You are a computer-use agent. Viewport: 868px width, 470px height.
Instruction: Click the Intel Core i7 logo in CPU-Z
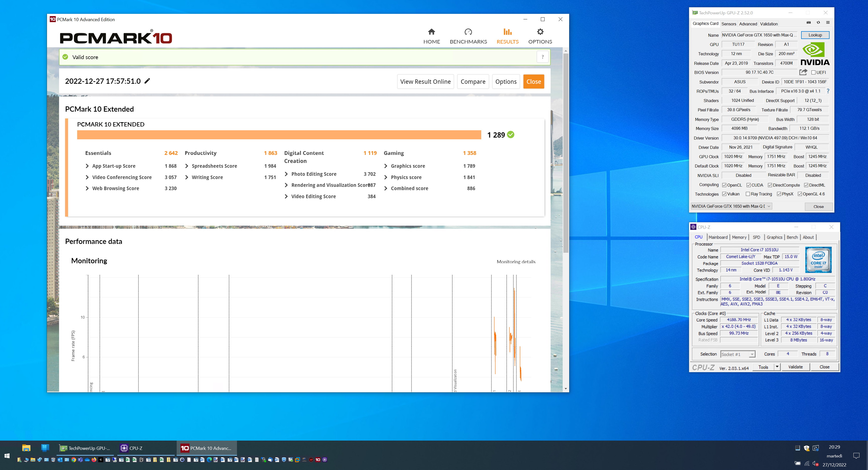[818, 260]
